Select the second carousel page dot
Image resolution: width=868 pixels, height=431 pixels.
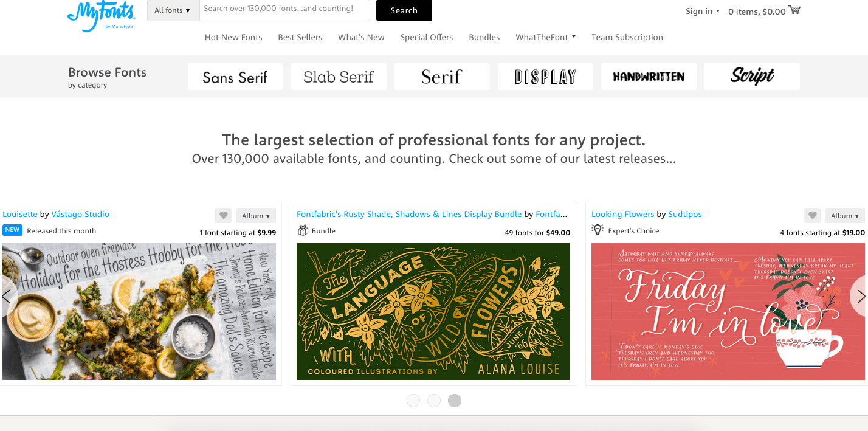434,401
